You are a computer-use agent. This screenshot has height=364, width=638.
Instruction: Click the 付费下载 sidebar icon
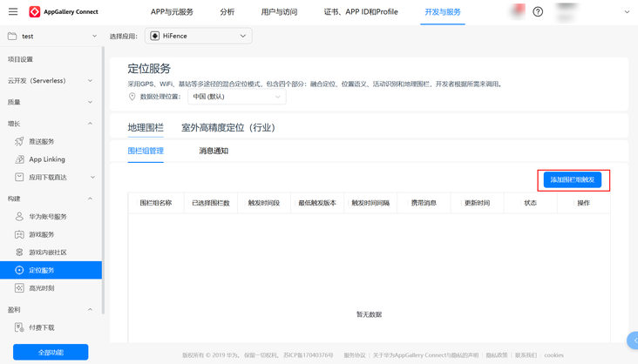pos(19,328)
